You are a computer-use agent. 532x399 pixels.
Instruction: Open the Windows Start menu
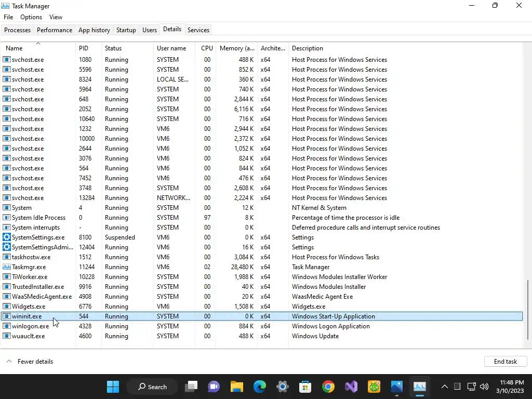point(113,387)
